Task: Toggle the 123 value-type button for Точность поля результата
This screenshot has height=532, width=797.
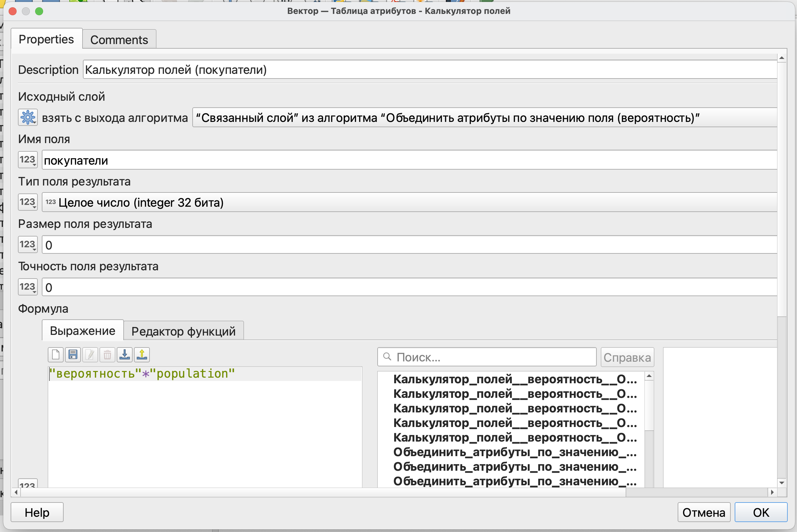Action: [28, 287]
